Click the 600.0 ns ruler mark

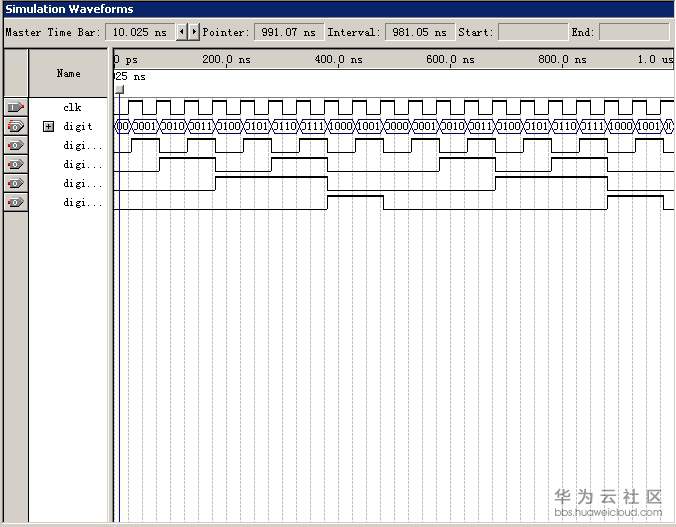tap(450, 60)
